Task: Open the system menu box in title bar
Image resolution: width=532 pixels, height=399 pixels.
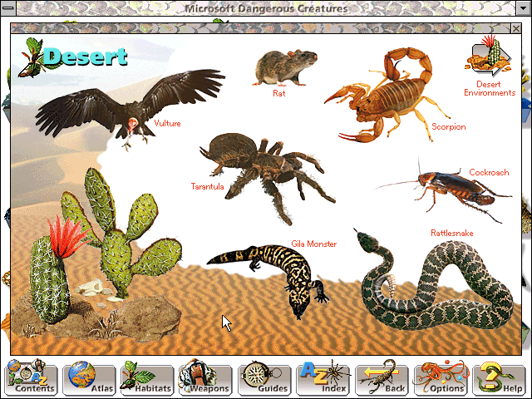Action: click(x=7, y=7)
